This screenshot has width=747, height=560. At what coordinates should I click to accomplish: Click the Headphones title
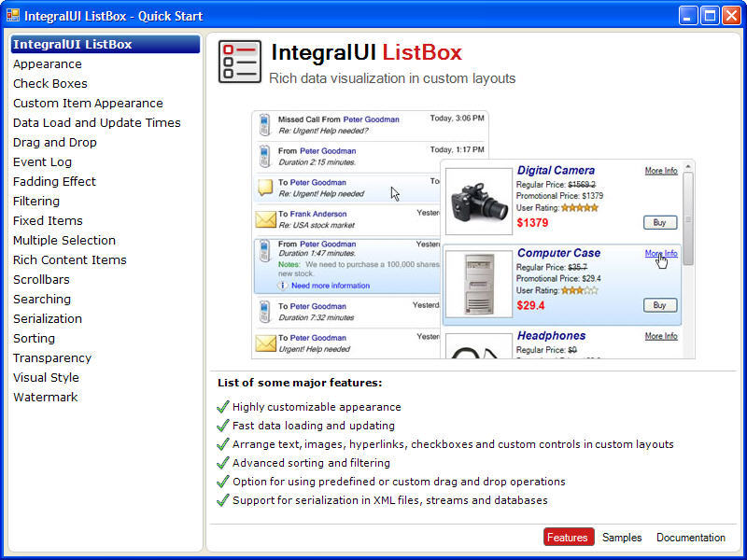pos(552,335)
